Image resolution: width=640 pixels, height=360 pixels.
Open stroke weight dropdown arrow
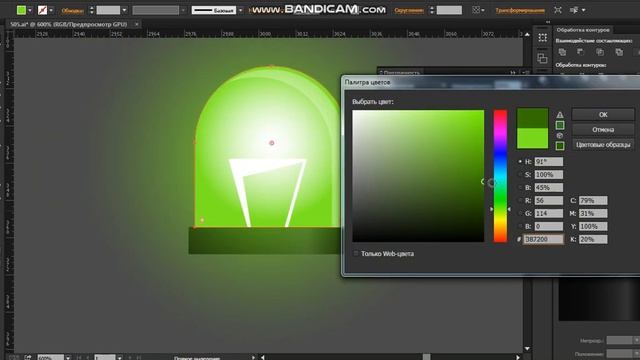coord(124,10)
